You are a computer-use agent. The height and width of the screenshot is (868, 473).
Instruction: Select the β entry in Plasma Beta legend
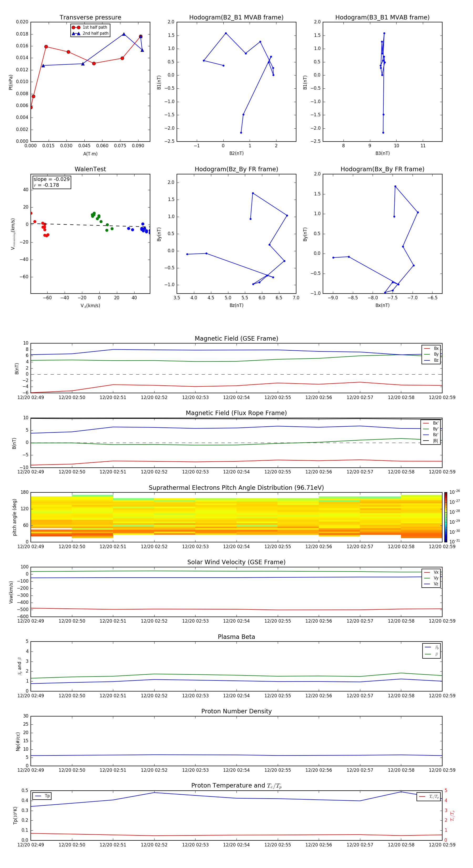click(431, 654)
